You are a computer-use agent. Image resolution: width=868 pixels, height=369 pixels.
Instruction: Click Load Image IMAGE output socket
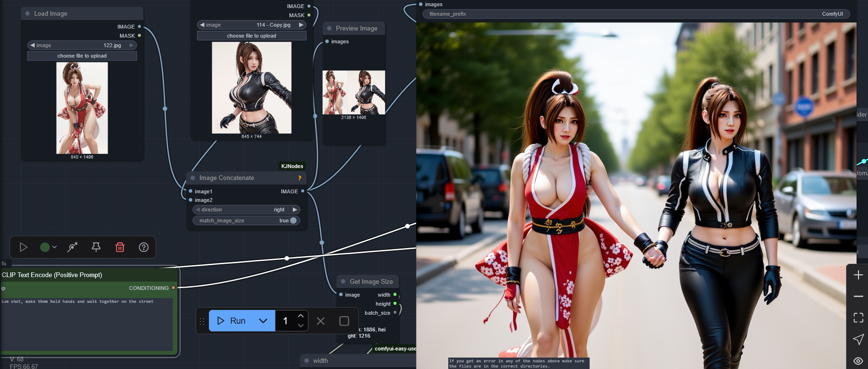pyautogui.click(x=139, y=27)
